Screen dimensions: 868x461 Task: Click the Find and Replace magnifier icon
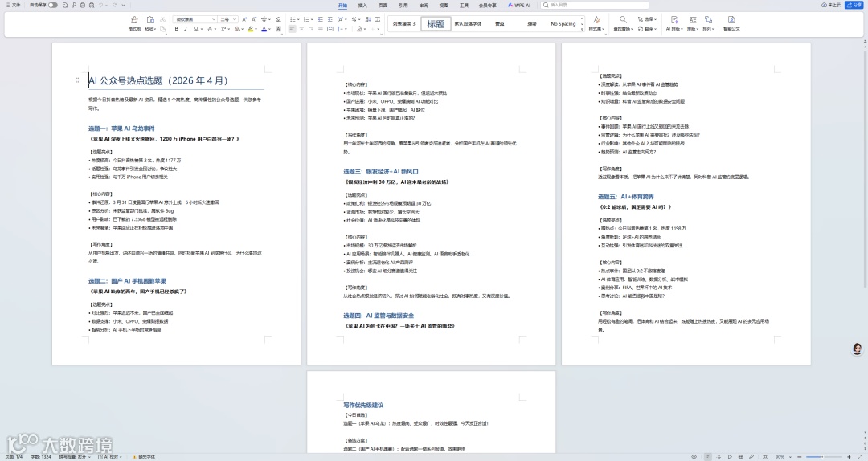click(x=623, y=20)
